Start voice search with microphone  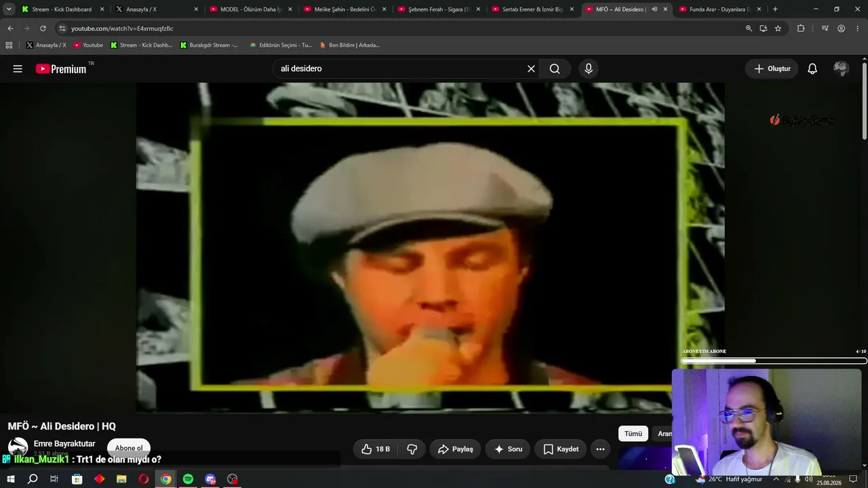click(589, 68)
